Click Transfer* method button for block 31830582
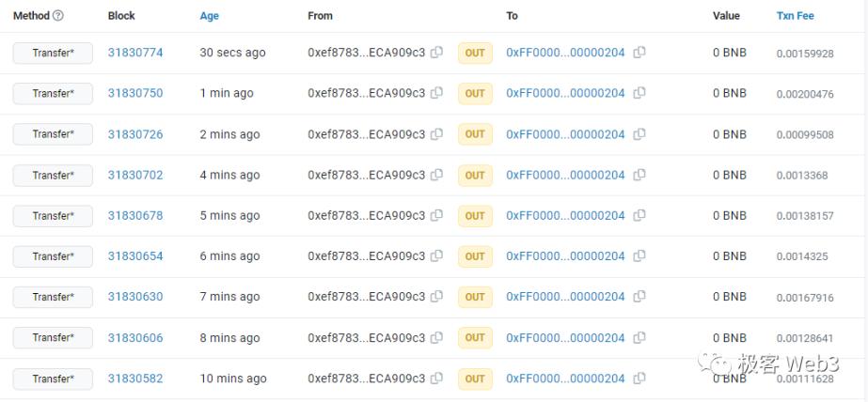This screenshot has width=868, height=402. tap(53, 379)
